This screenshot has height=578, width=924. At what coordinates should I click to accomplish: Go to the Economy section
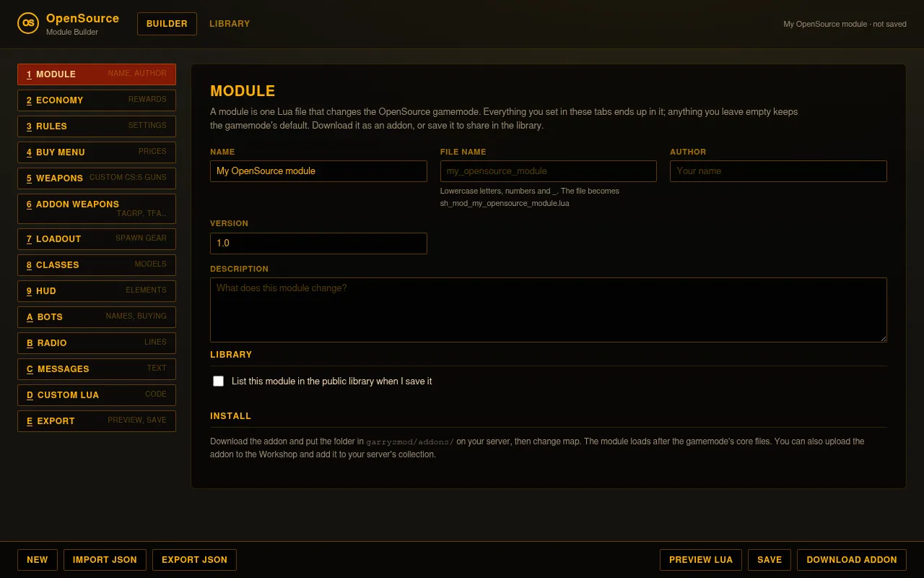pos(97,100)
